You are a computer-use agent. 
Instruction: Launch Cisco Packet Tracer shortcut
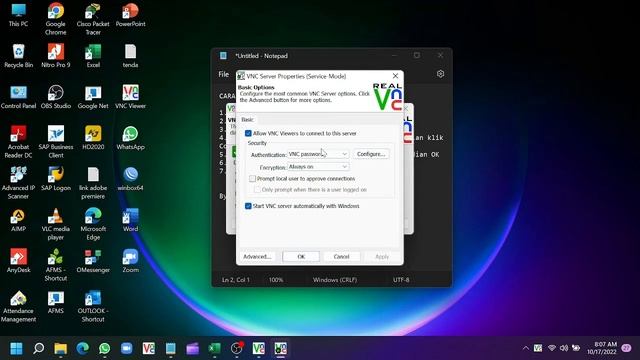pyautogui.click(x=93, y=19)
